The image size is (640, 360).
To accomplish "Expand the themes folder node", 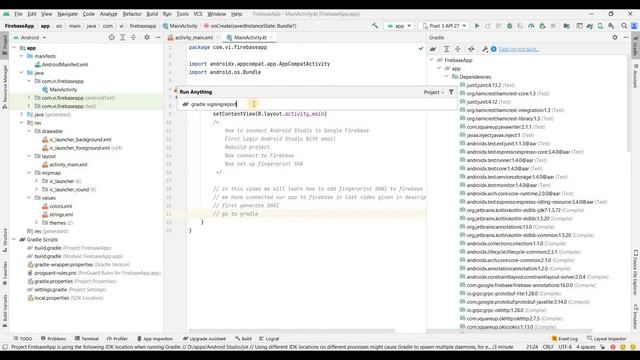I will (x=36, y=222).
